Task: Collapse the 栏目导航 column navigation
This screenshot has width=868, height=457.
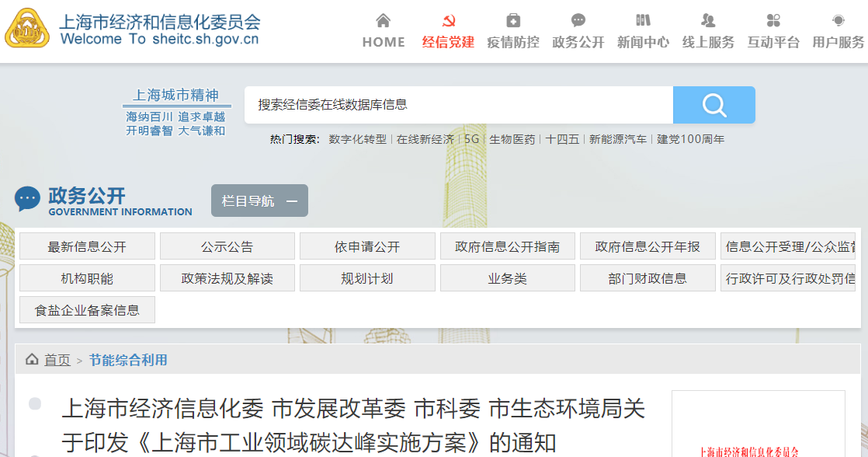Action: [x=259, y=201]
